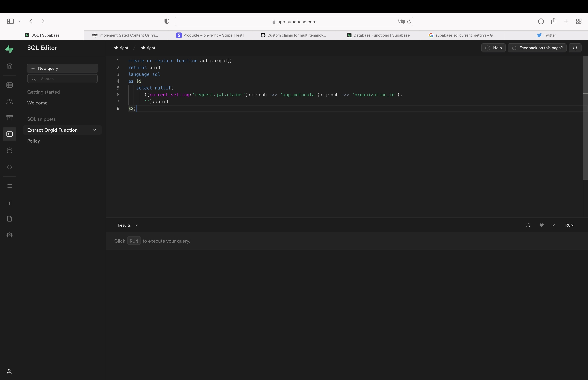Create a New query

point(62,68)
